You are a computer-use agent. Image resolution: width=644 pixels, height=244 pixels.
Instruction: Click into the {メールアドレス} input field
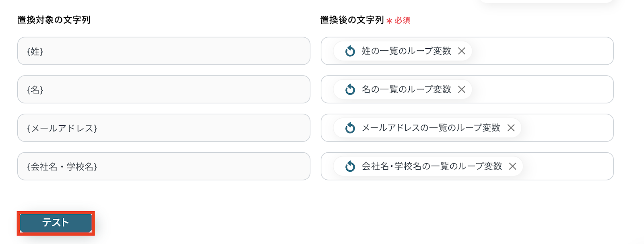point(163,128)
